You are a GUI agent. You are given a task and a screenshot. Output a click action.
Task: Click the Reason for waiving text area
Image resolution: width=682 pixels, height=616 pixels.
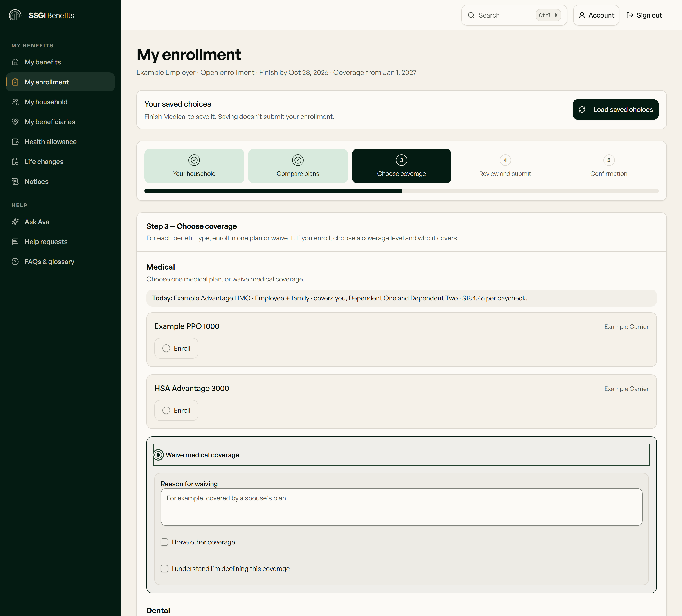pyautogui.click(x=402, y=507)
